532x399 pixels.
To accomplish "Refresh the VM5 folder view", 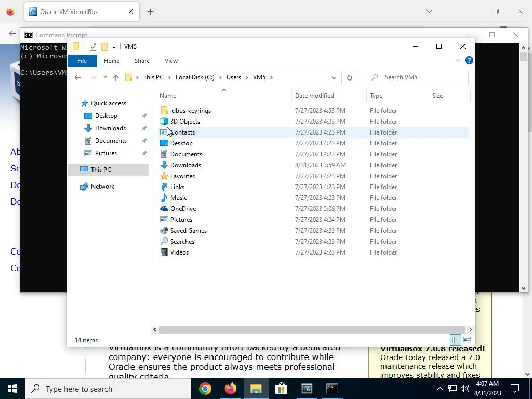I will (x=350, y=77).
